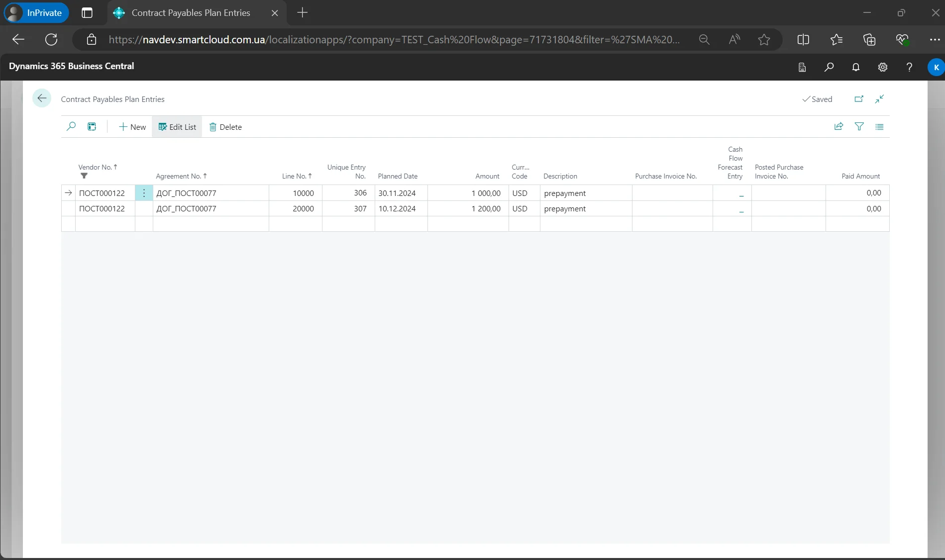The height and width of the screenshot is (560, 945).
Task: Open the Tell Me search magnifier in header
Action: (x=829, y=67)
